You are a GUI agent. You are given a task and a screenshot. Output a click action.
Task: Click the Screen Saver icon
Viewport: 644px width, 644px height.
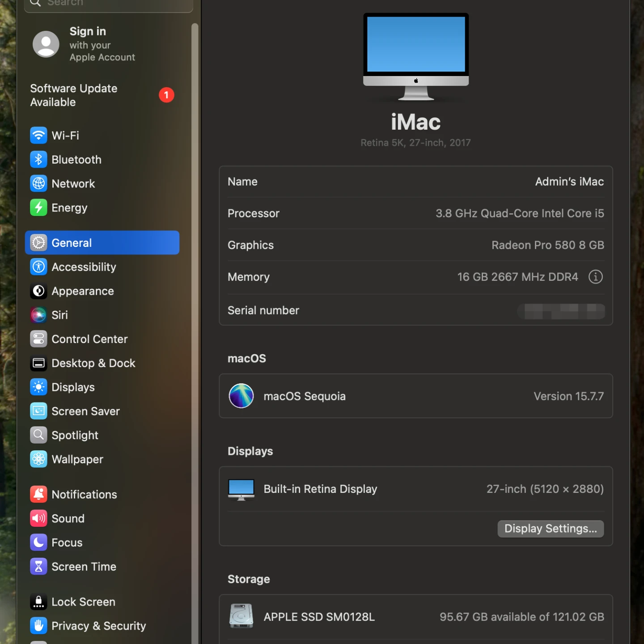pos(38,411)
